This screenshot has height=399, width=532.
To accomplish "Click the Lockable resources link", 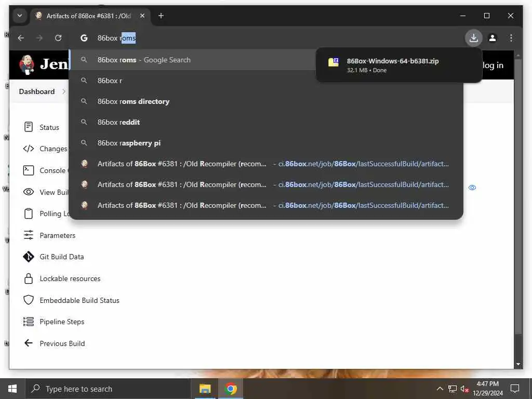I will pyautogui.click(x=70, y=278).
